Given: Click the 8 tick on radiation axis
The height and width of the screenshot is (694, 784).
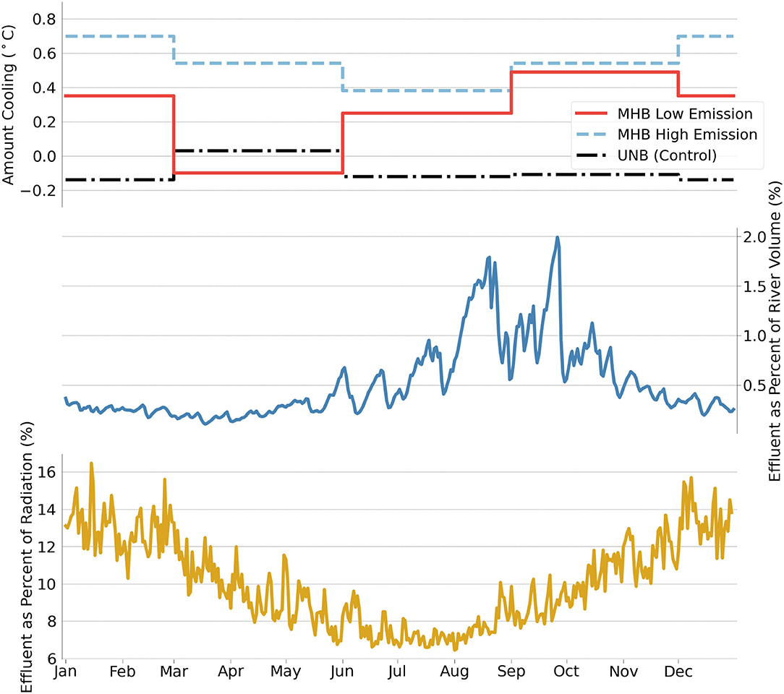Looking at the screenshot, I should click(51, 622).
